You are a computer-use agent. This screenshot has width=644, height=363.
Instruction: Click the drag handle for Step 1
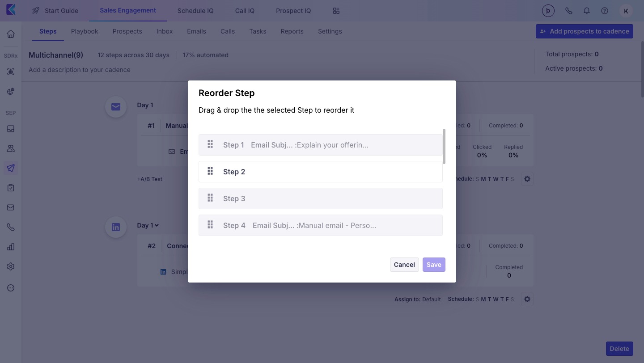click(x=210, y=144)
